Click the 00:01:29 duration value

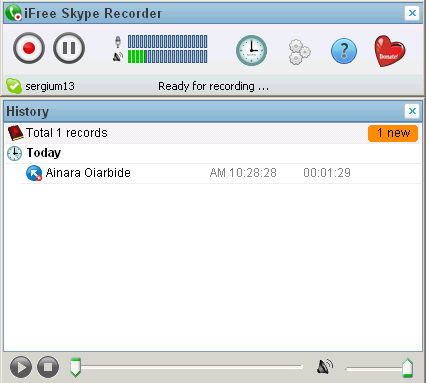click(x=327, y=173)
